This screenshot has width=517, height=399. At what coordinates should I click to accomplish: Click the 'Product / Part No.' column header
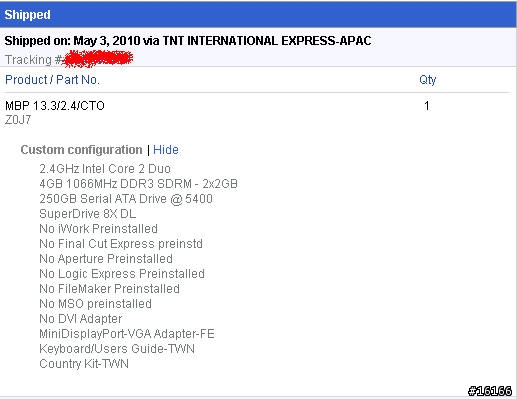tap(52, 80)
